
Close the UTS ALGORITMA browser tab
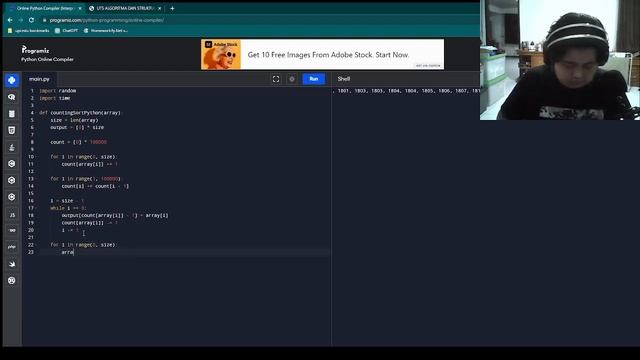160,8
